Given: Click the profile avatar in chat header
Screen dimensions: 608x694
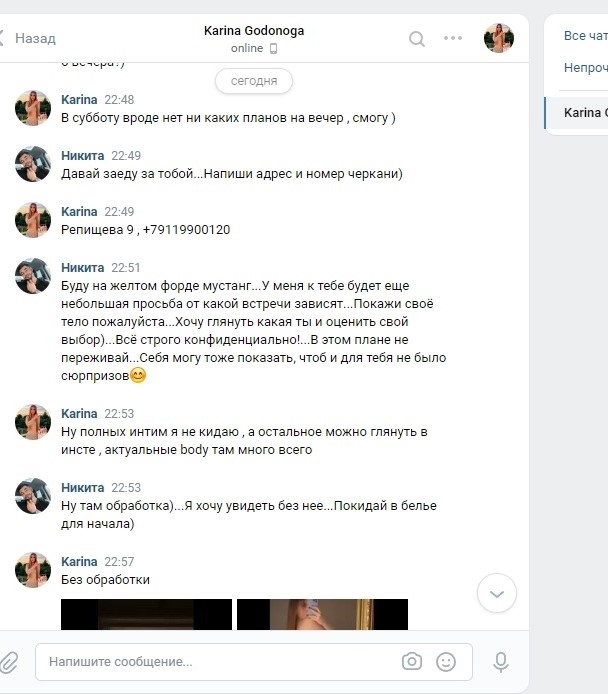Looking at the screenshot, I should pyautogui.click(x=499, y=38).
